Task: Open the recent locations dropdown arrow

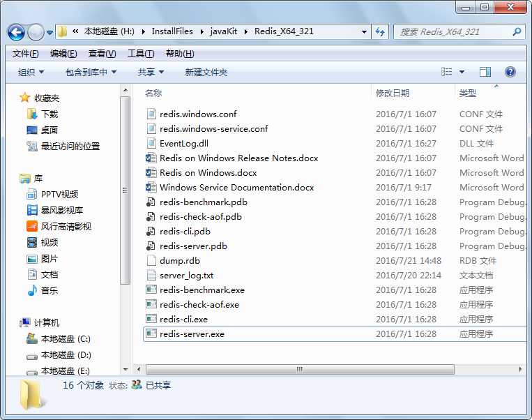Action: click(x=50, y=33)
